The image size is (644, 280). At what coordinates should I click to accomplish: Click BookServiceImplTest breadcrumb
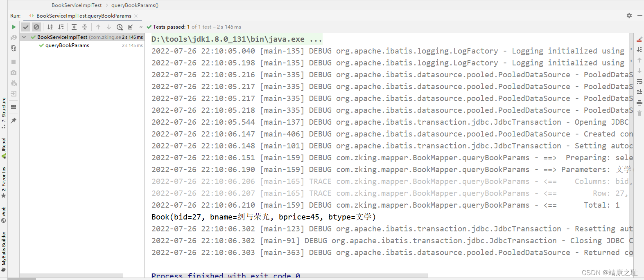pyautogui.click(x=77, y=5)
